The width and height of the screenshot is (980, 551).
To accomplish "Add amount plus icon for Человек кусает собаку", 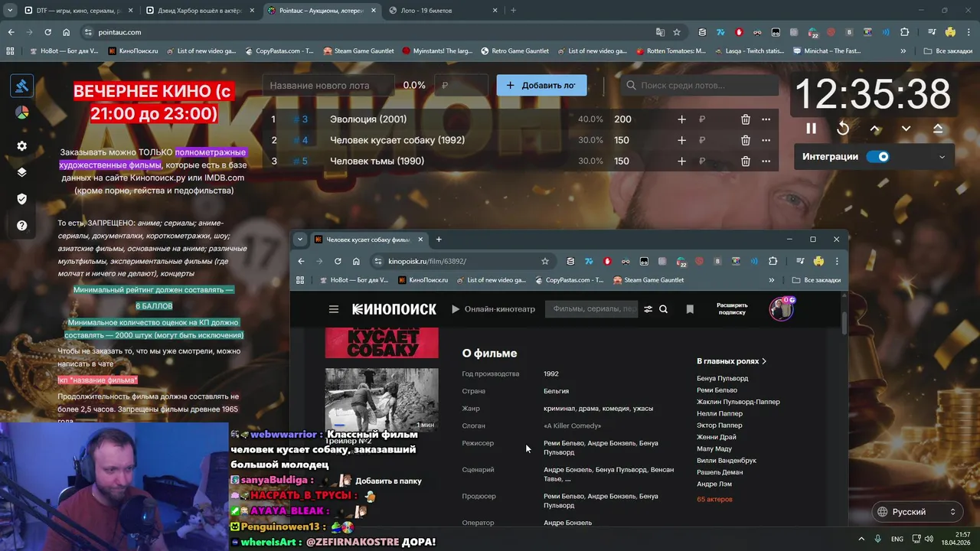I will pyautogui.click(x=681, y=140).
